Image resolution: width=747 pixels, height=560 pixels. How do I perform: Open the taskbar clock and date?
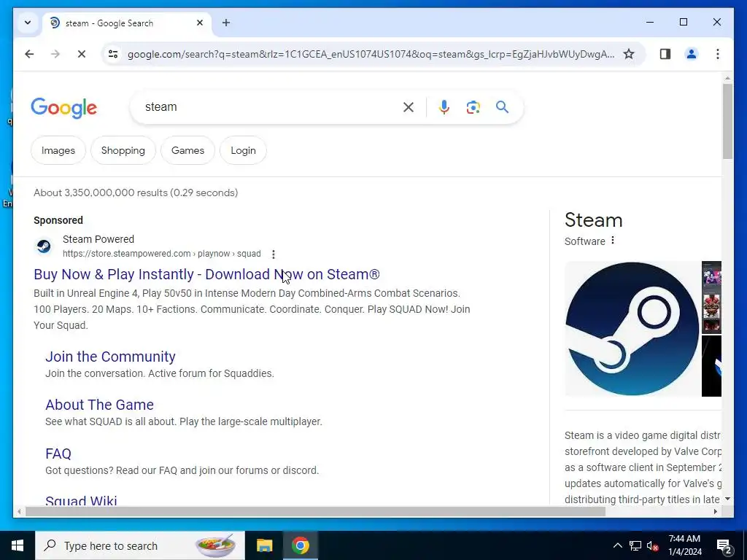(684, 545)
